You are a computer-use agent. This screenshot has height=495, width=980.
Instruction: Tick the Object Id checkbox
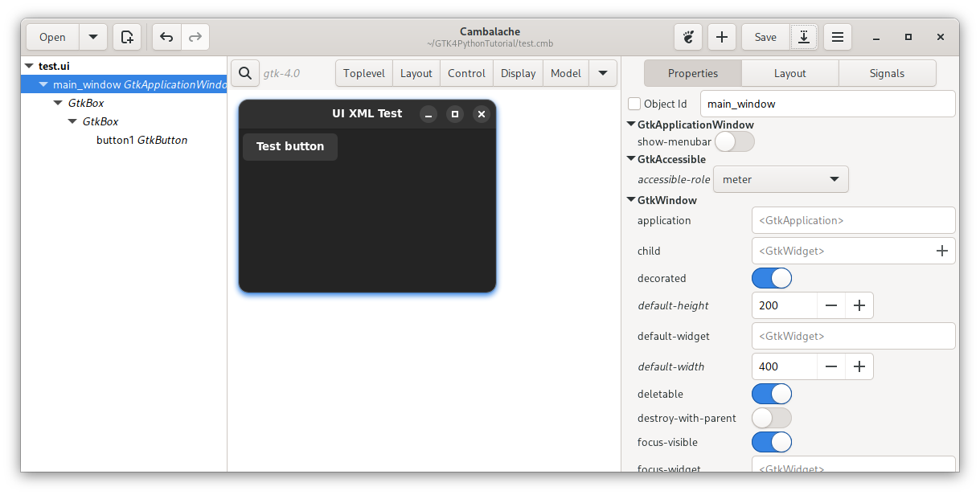tap(634, 104)
